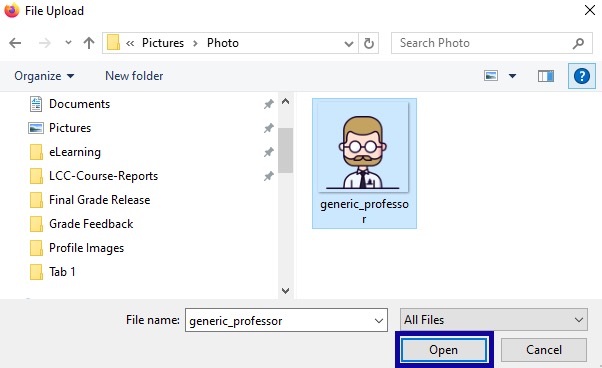Open help with the question mark
602x368 pixels.
point(582,76)
